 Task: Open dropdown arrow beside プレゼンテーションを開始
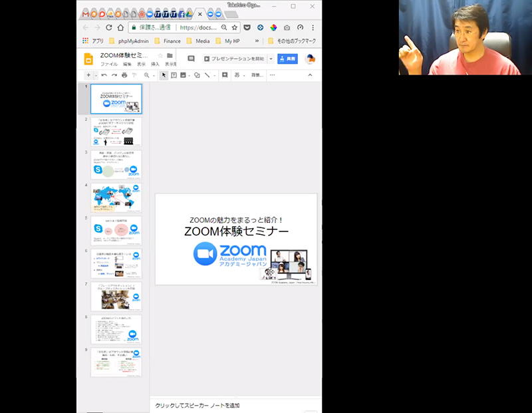click(x=271, y=59)
